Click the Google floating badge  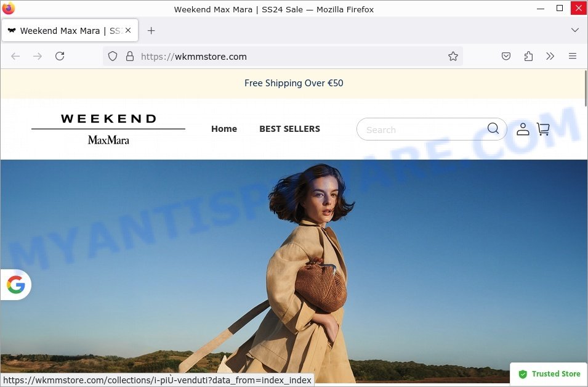16,285
